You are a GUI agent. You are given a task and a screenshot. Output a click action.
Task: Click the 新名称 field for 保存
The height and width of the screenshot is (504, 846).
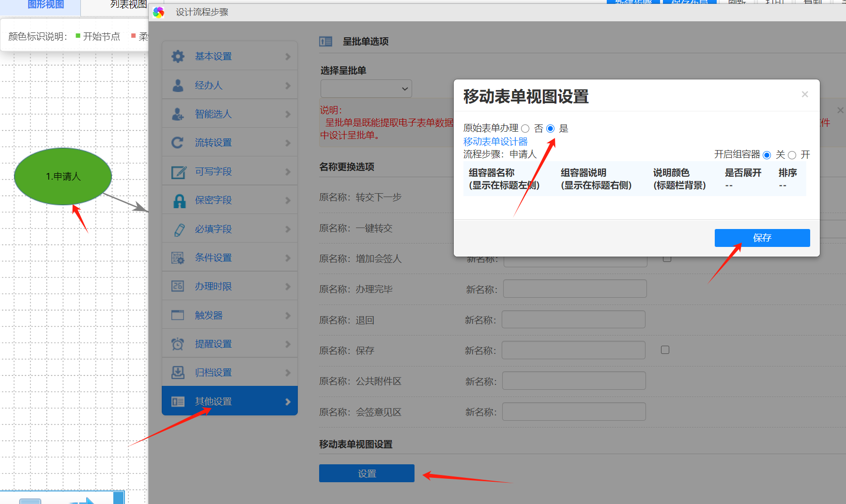click(x=573, y=350)
